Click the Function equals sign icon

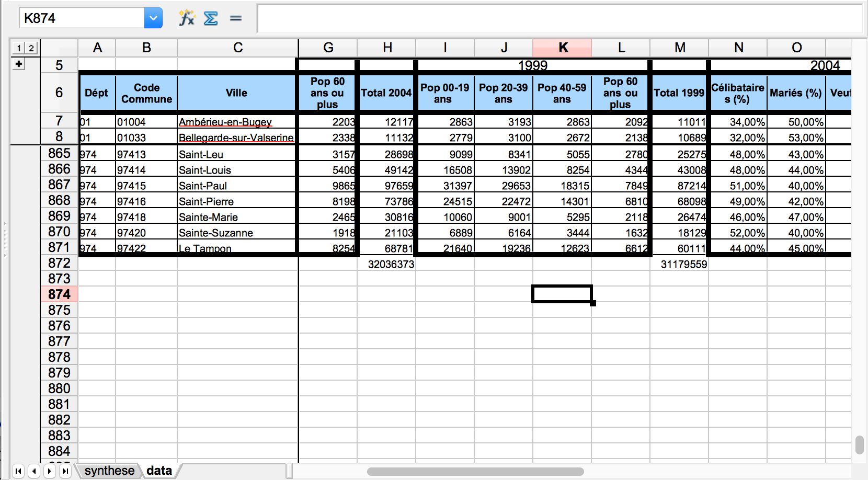click(236, 18)
